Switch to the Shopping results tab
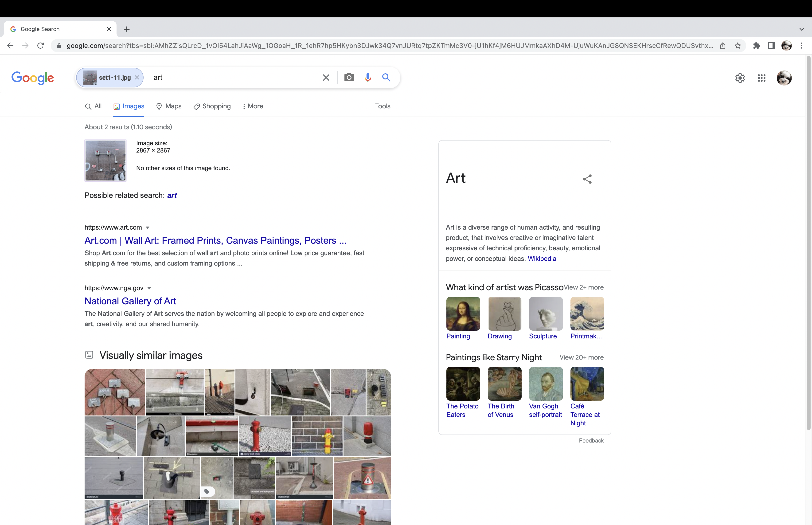 212,106
